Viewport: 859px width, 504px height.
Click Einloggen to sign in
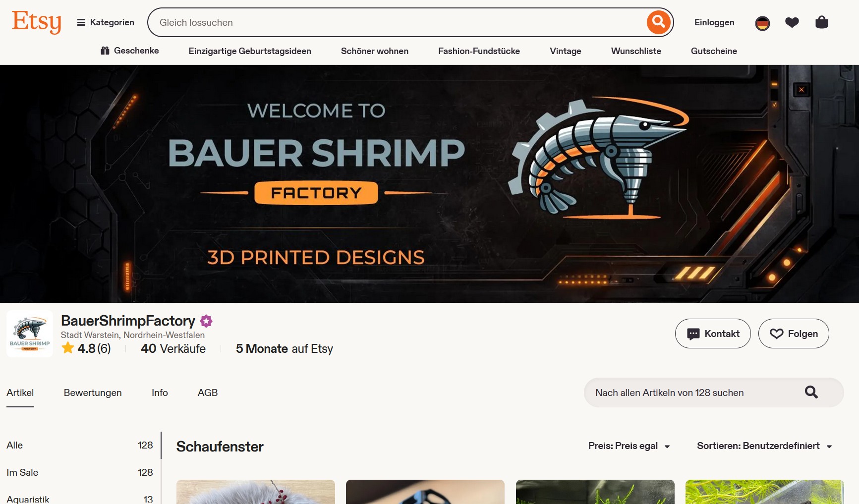tap(714, 22)
